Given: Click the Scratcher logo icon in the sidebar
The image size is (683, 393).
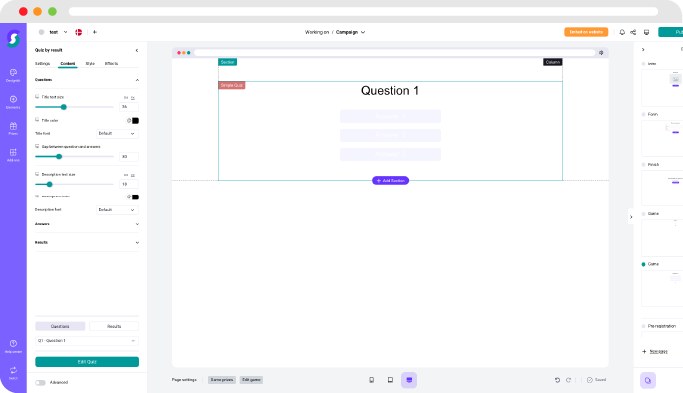Looking at the screenshot, I should 13,39.
